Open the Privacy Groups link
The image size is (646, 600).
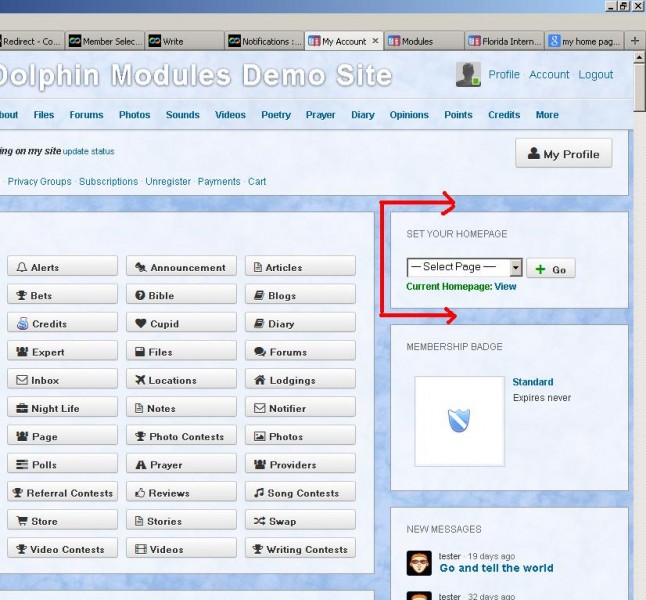tap(40, 181)
